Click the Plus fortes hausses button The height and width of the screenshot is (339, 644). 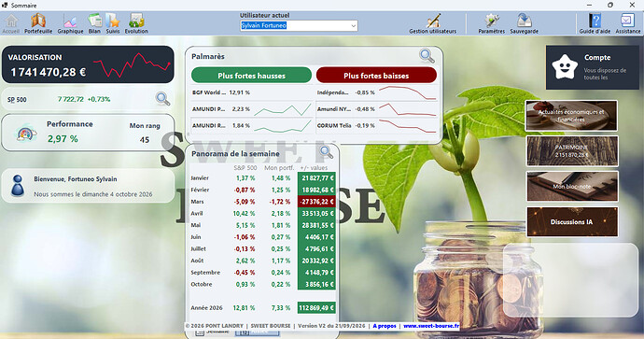[251, 76]
